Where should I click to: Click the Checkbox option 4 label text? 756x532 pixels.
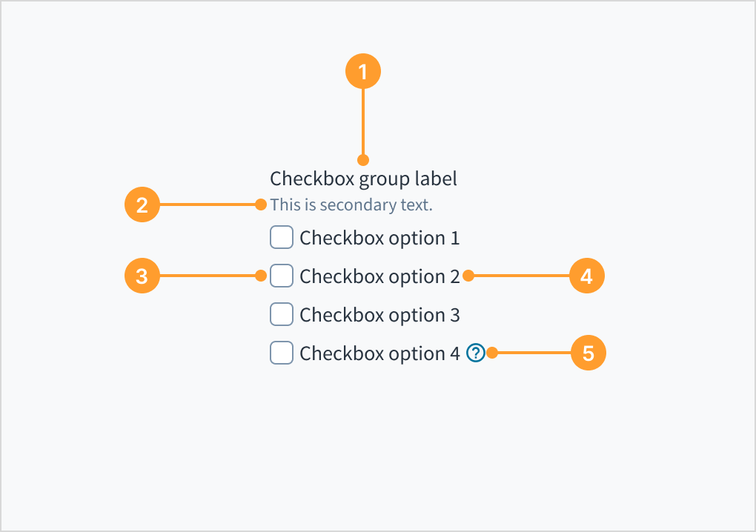379,353
